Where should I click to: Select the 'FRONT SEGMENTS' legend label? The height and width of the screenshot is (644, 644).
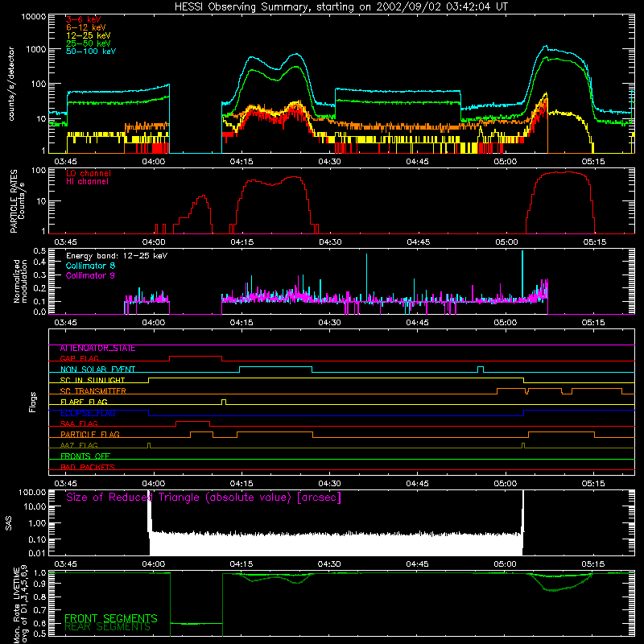(x=111, y=618)
